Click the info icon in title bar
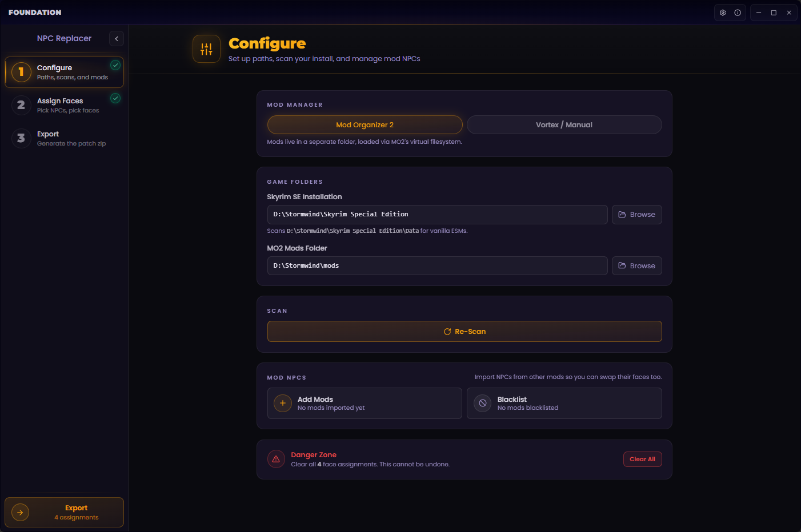This screenshot has height=532, width=801. point(738,13)
